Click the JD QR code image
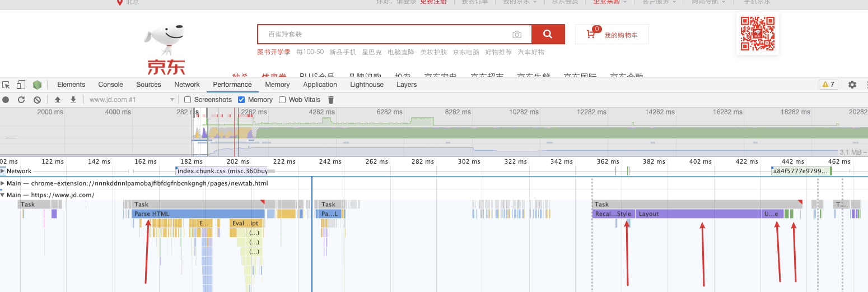 (x=758, y=34)
